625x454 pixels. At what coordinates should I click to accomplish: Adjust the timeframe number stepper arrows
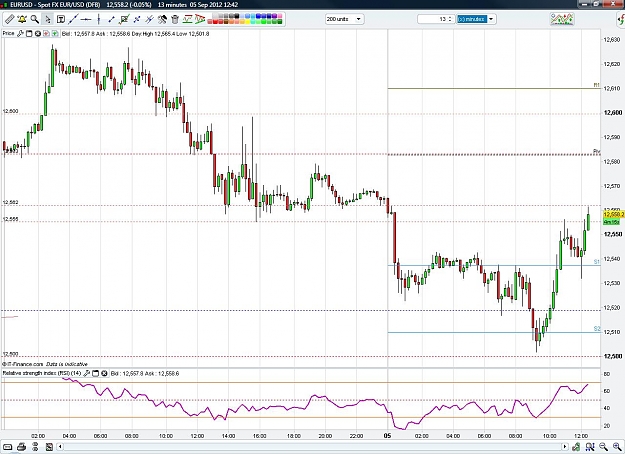(451, 19)
